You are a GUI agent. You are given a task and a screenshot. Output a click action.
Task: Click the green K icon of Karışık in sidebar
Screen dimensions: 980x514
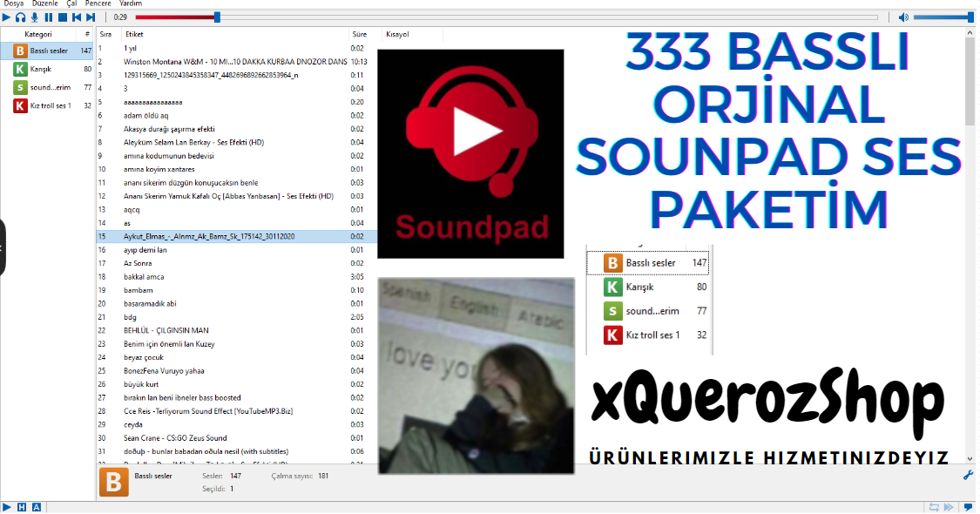pyautogui.click(x=20, y=69)
